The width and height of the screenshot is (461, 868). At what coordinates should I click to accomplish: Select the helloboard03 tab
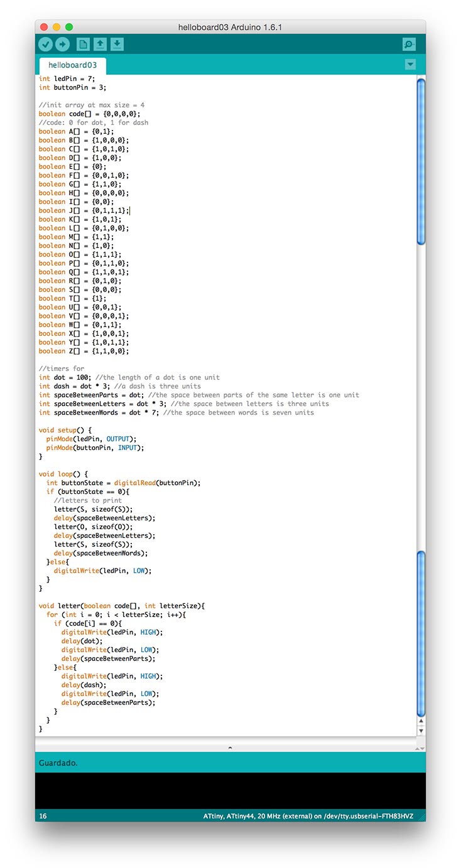(x=72, y=65)
